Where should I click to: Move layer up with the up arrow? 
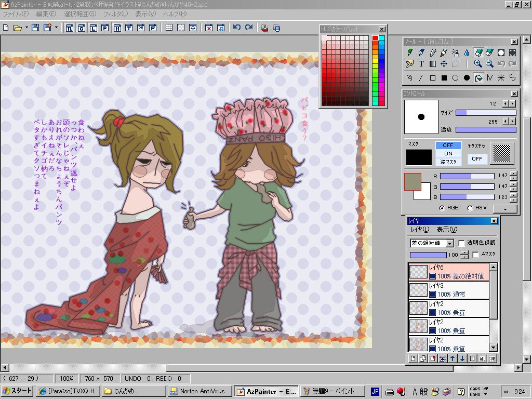[453, 358]
